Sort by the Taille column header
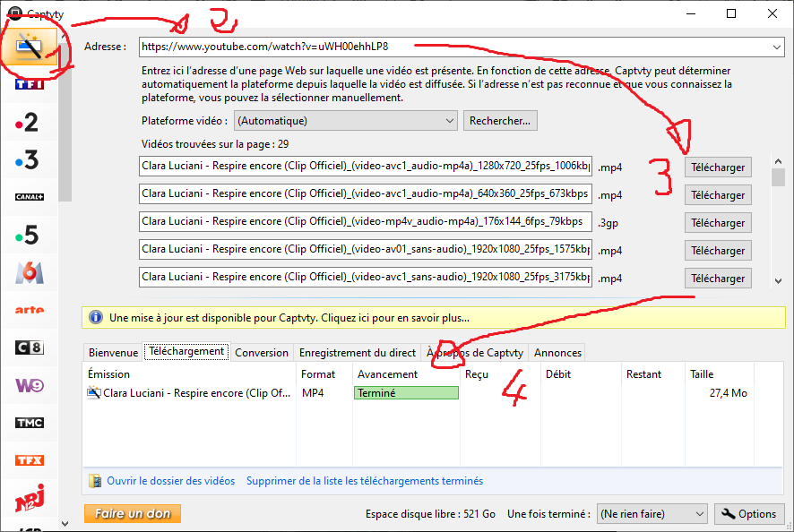The width and height of the screenshot is (794, 532). pyautogui.click(x=719, y=374)
